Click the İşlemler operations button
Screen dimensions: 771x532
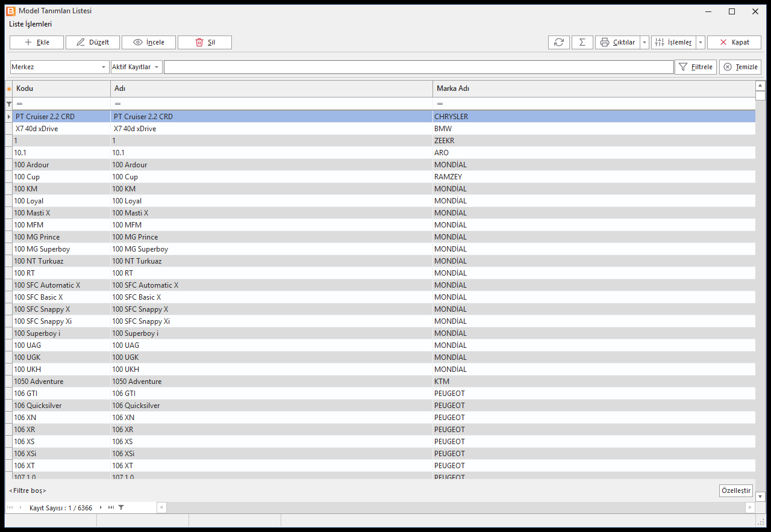pos(673,42)
